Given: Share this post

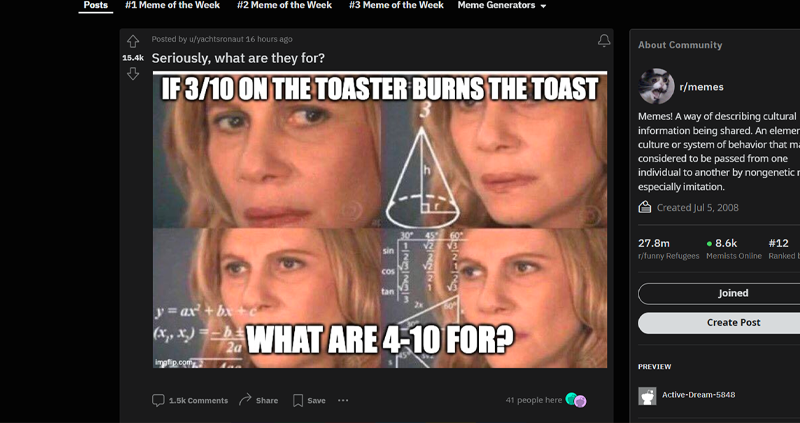Looking at the screenshot, I should tap(259, 401).
